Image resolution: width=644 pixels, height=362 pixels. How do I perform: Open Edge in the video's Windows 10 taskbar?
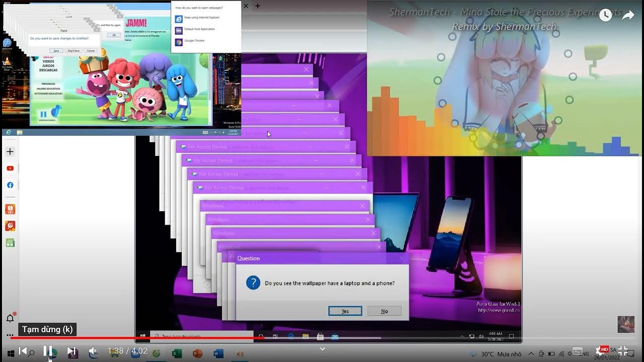[290, 336]
